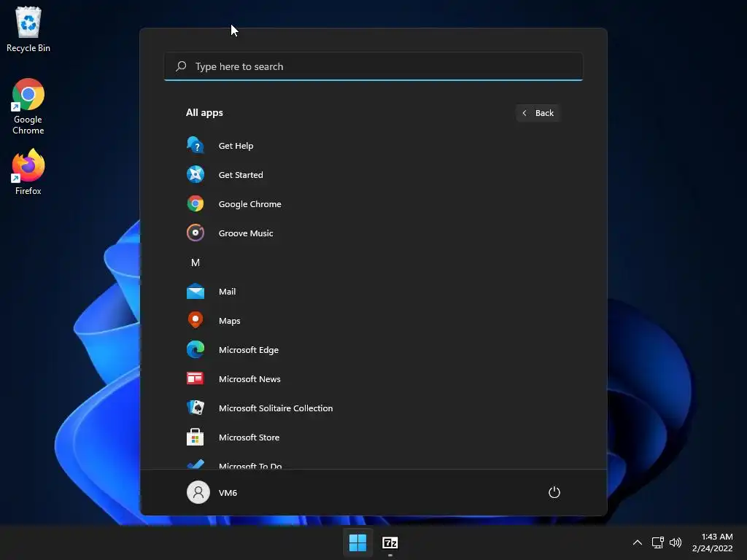Image resolution: width=747 pixels, height=560 pixels.
Task: Open the Mail app icon
Action: coord(196,292)
